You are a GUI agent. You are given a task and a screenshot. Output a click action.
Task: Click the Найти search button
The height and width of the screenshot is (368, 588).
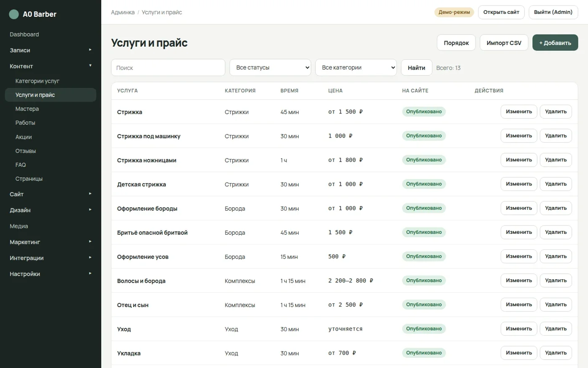tap(417, 68)
